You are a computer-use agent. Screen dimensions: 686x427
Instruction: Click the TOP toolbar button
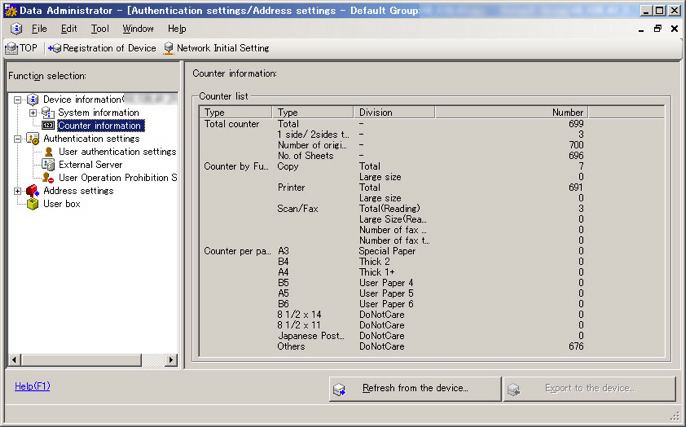coord(21,48)
